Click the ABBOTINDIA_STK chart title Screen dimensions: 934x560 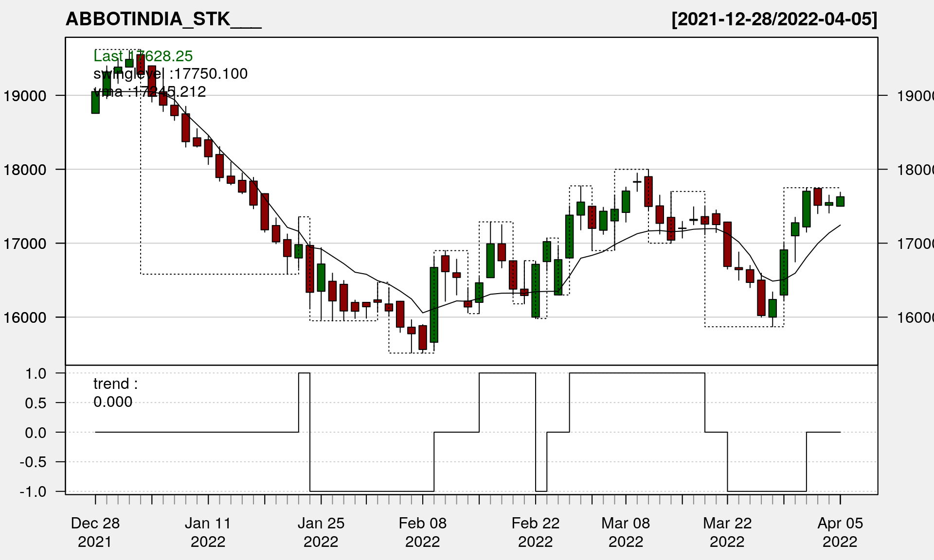163,19
